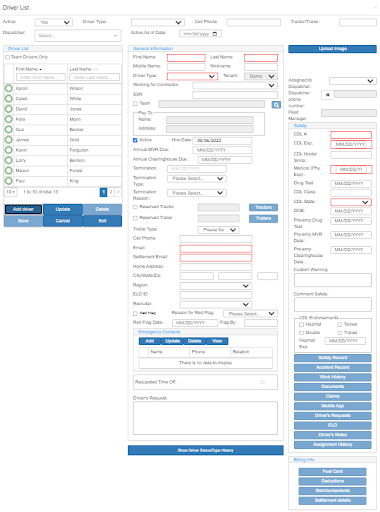Enable the Reserved Tractor checkbox
Image resolution: width=380 pixels, height=512 pixels.
point(135,207)
